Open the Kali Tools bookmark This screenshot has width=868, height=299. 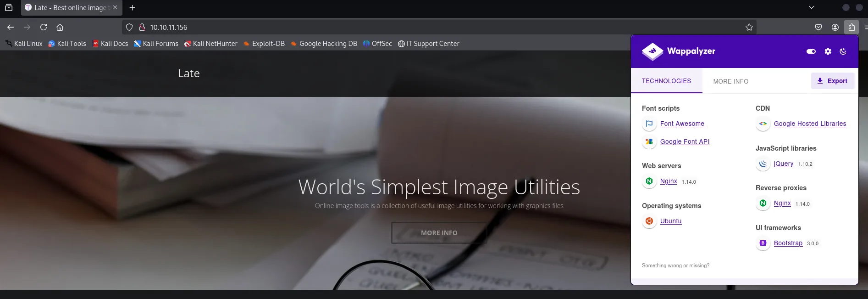point(67,44)
